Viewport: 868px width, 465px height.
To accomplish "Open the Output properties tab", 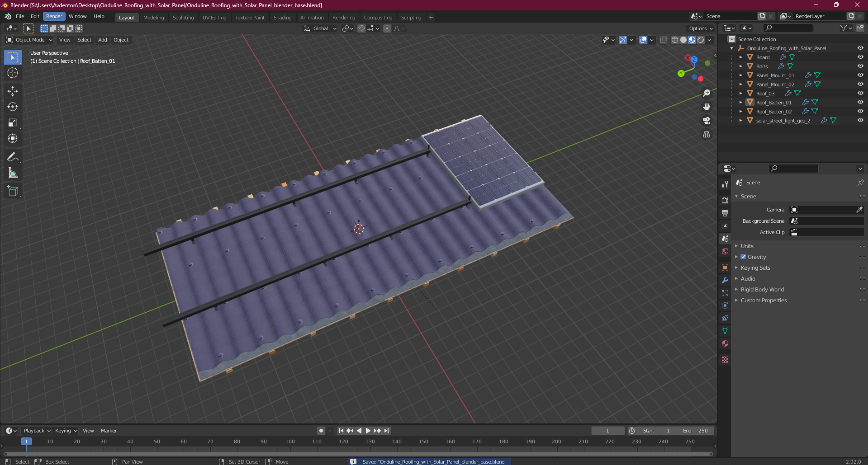I will [x=725, y=213].
